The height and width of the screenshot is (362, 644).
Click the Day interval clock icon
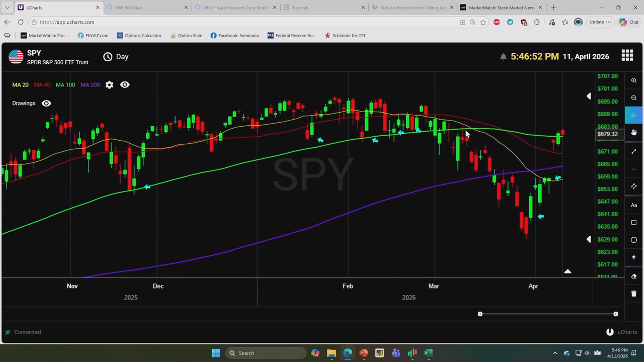pos(108,57)
